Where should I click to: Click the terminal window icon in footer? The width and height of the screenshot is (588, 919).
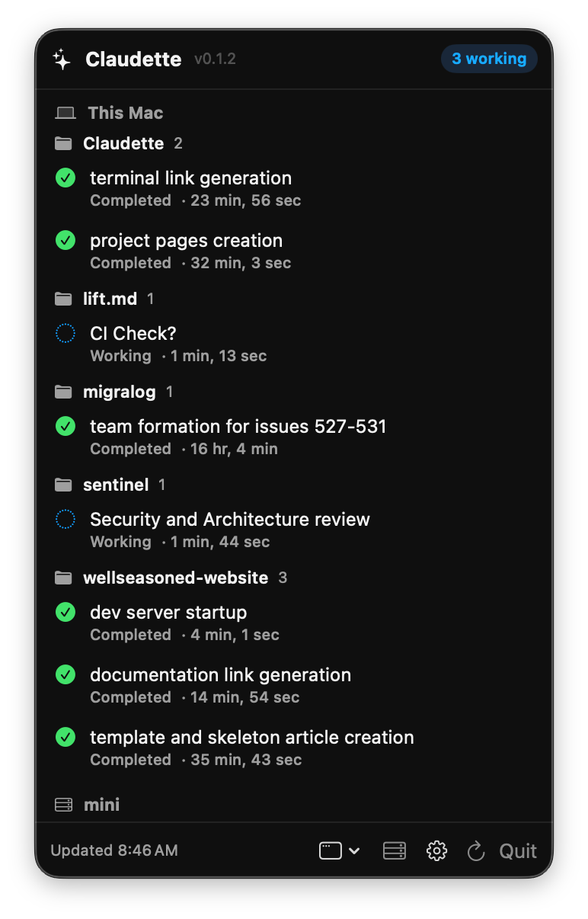(331, 850)
